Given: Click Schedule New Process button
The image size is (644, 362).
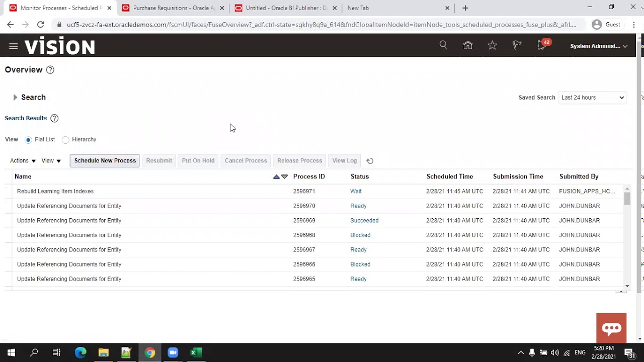Looking at the screenshot, I should (x=105, y=161).
